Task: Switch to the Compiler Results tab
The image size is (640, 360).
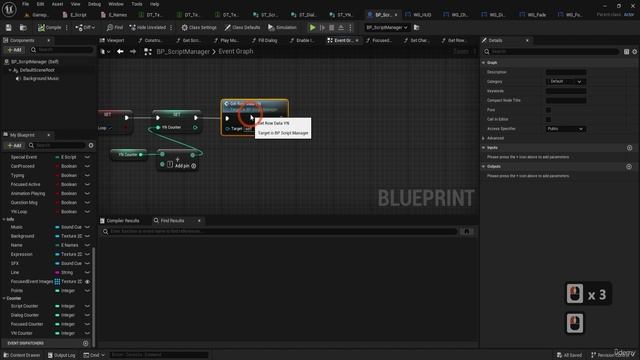Action: [x=120, y=221]
